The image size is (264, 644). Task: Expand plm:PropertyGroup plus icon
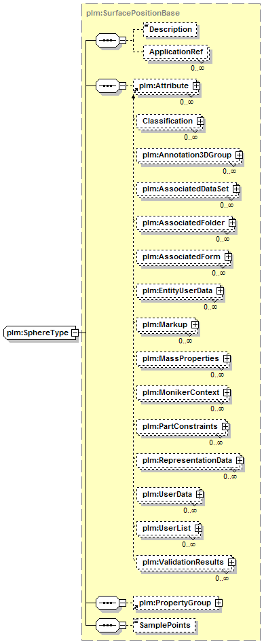[219, 603]
